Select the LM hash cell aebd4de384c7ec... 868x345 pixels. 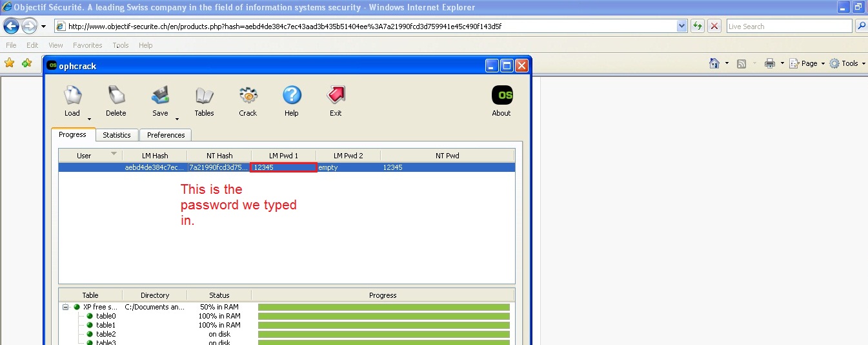tap(154, 167)
